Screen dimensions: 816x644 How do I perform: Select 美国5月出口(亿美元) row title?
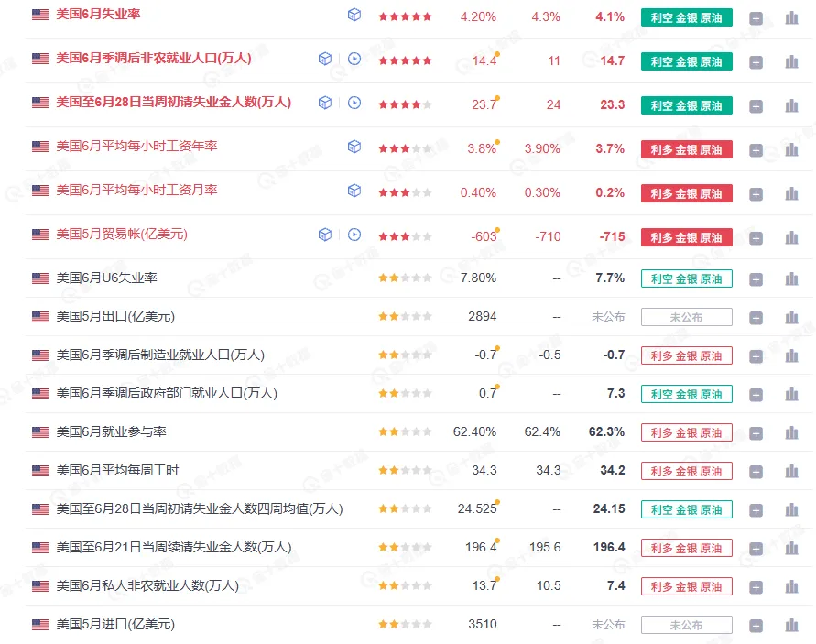[115, 317]
